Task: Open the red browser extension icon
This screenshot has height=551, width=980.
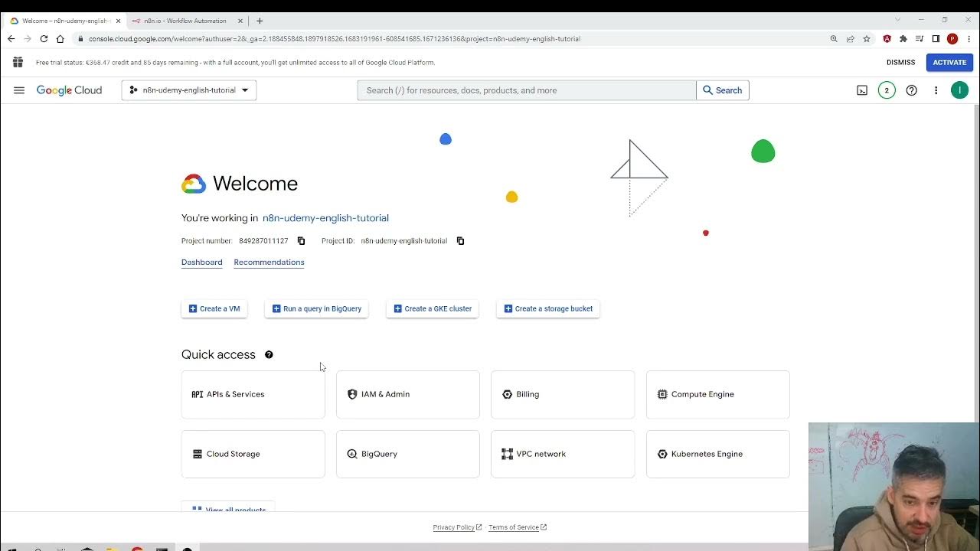Action: tap(887, 39)
